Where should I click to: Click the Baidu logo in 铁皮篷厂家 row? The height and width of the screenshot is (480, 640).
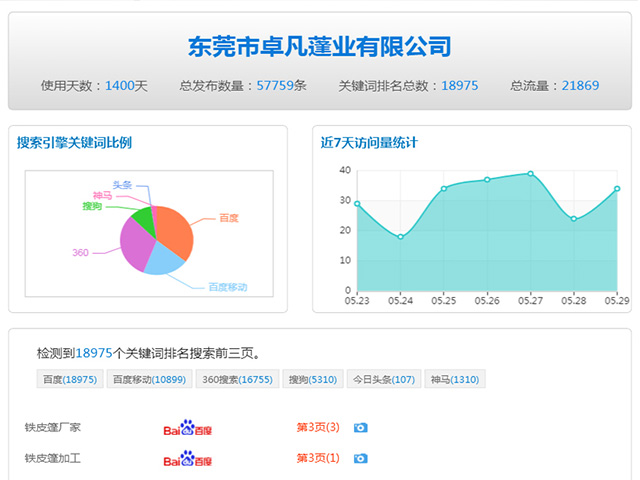coord(188,429)
